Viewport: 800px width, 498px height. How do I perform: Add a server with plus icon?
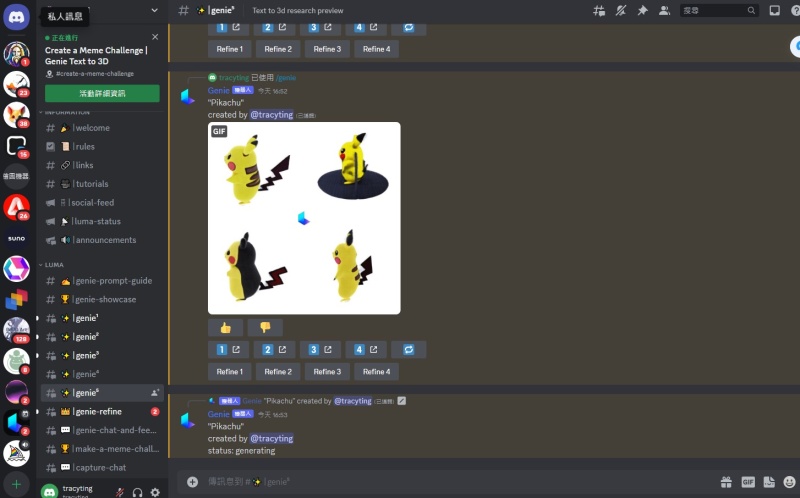(16, 484)
